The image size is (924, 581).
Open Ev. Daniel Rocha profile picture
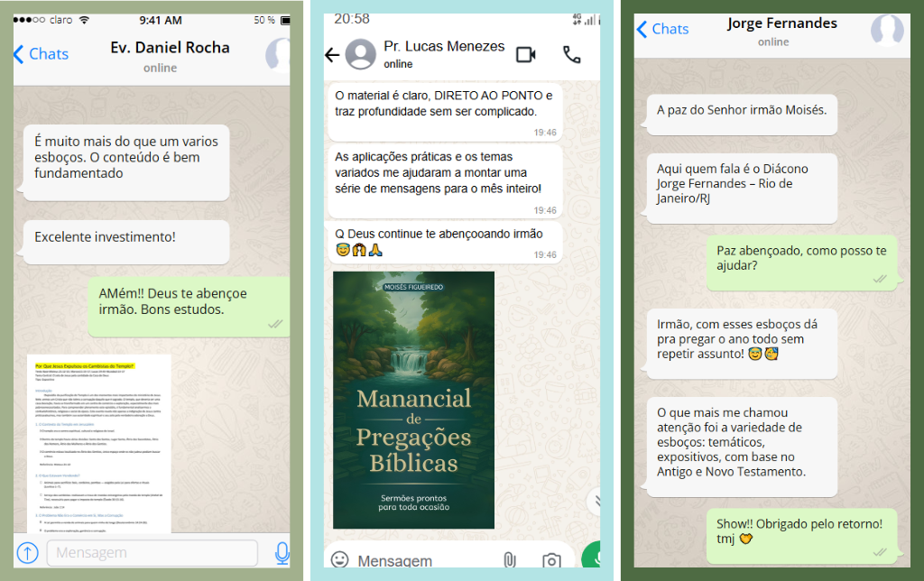coord(280,55)
